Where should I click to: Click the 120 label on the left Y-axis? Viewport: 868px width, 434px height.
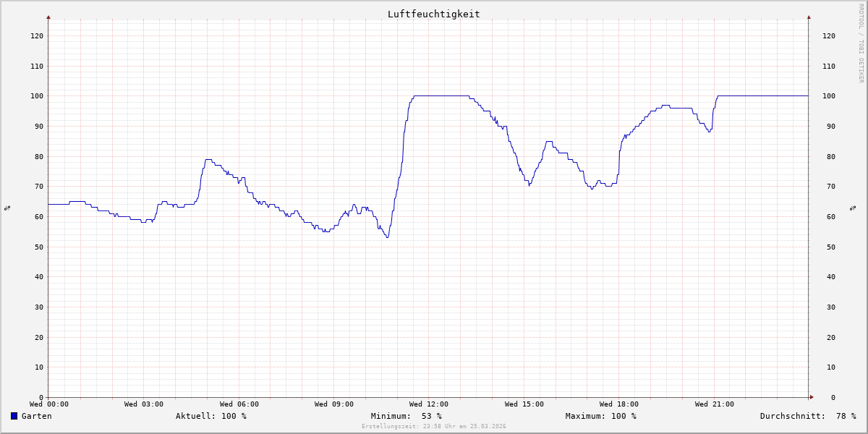[36, 35]
